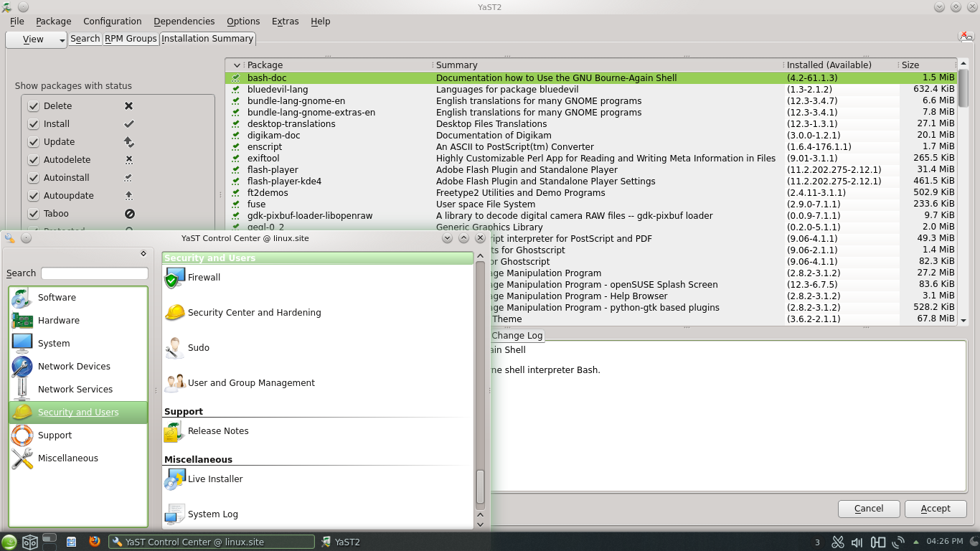Image resolution: width=980 pixels, height=551 pixels.
Task: Select the Software category icon
Action: coord(22,298)
